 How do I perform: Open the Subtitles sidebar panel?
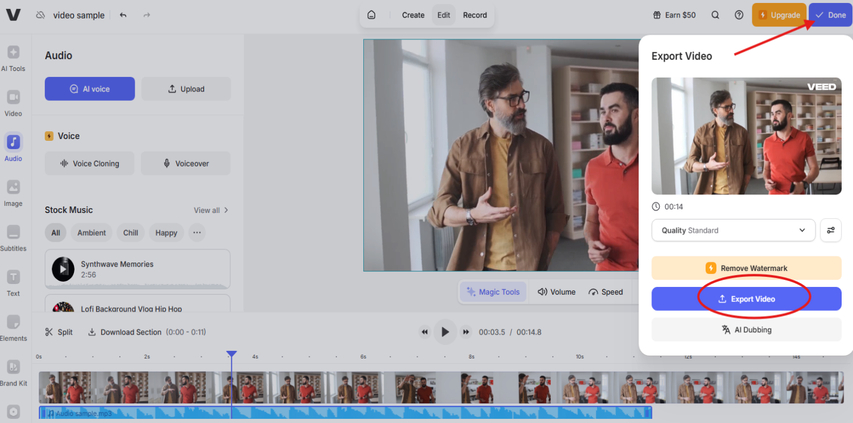tap(13, 238)
